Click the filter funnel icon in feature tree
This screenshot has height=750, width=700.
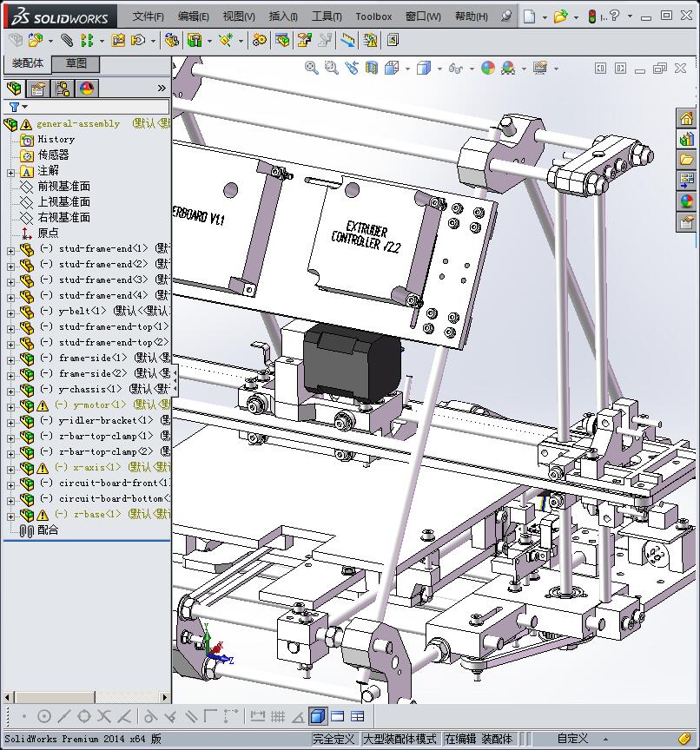(14, 107)
